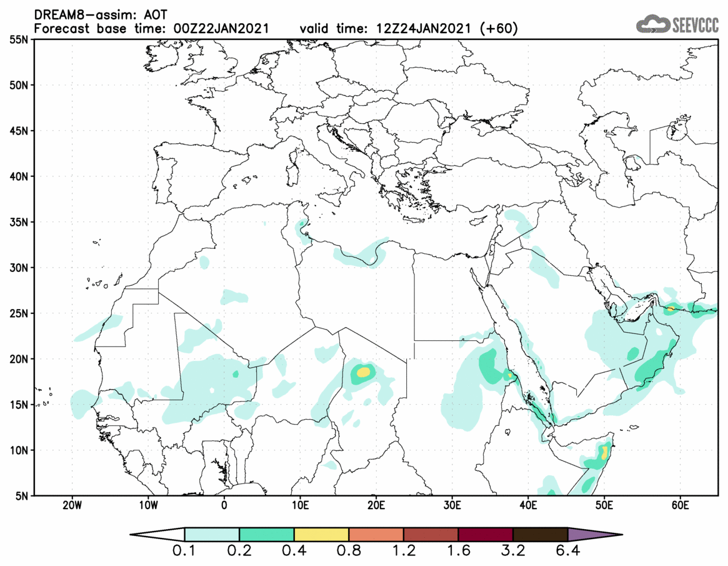Click the yellow 0.4–0.8 legend swatch
The width and height of the screenshot is (728, 566).
(x=321, y=534)
